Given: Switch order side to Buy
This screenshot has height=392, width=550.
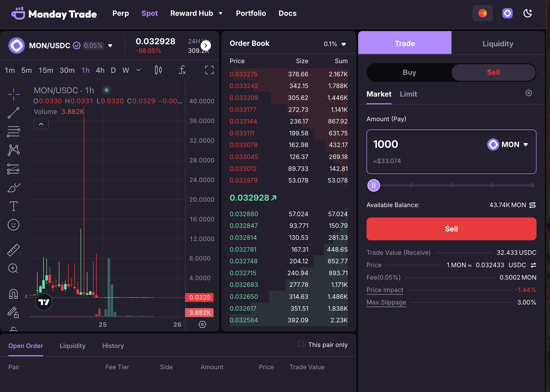Looking at the screenshot, I should pos(409,72).
